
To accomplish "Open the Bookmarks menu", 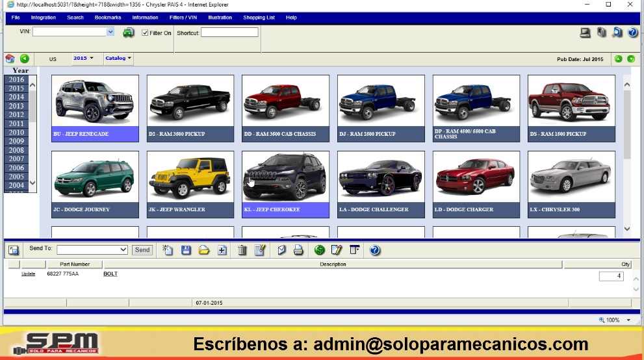I will [108, 18].
